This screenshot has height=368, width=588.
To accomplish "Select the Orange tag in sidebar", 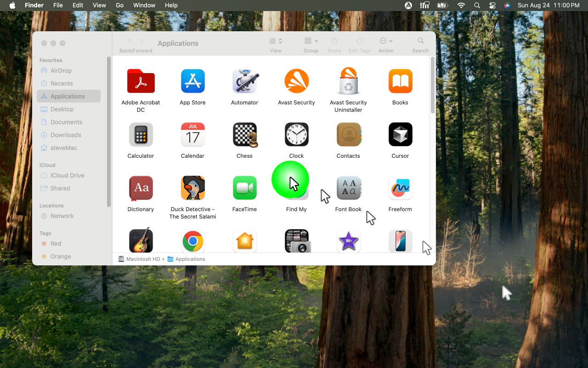I will pos(68,256).
